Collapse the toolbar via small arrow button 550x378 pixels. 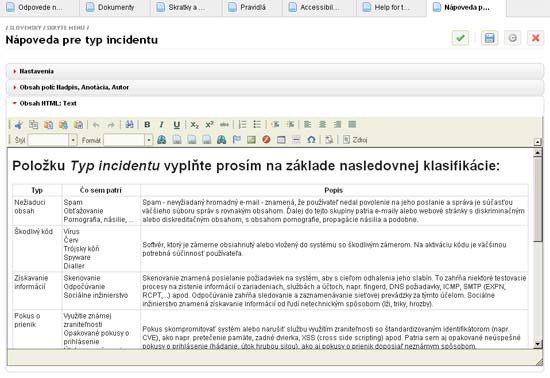[537, 142]
